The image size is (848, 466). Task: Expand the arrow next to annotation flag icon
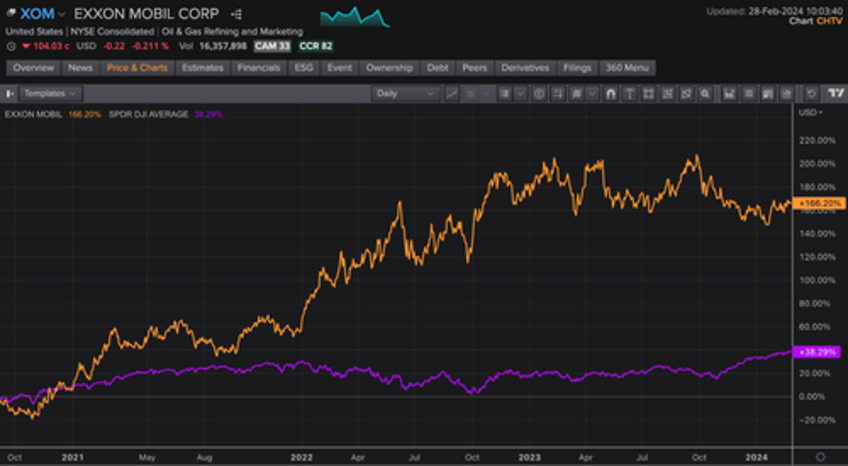click(x=592, y=94)
